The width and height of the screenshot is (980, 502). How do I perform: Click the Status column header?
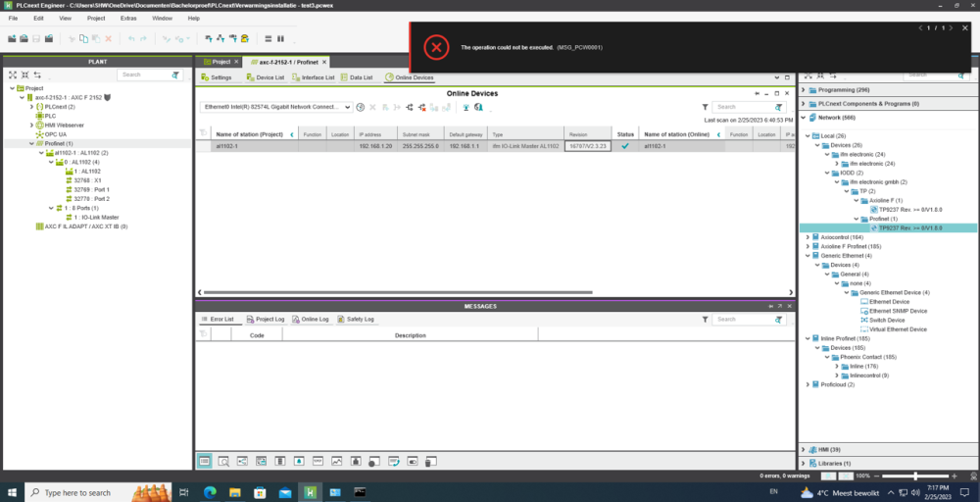(625, 134)
